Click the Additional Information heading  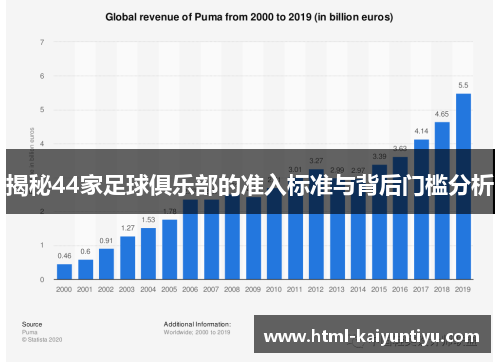click(197, 324)
